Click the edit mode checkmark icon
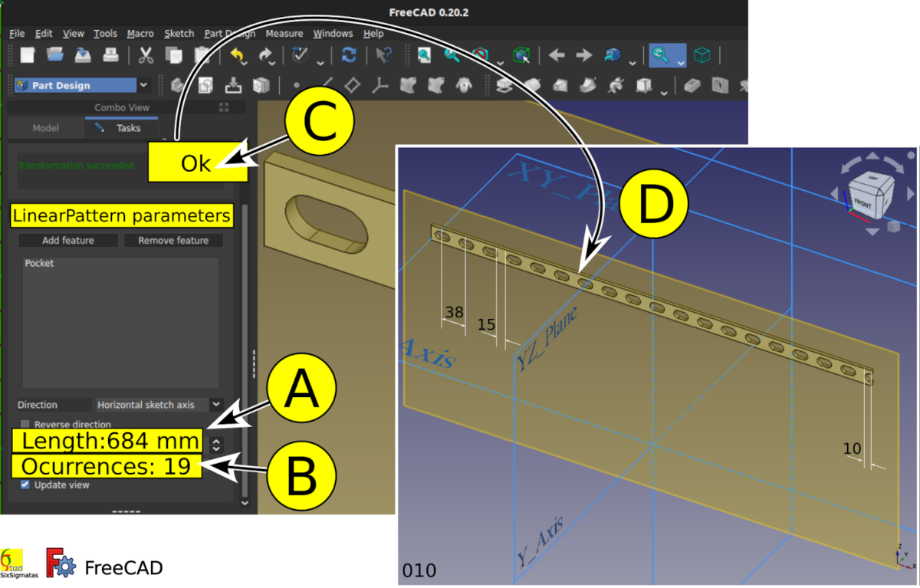Viewport: 920px width, 588px height. tap(301, 55)
